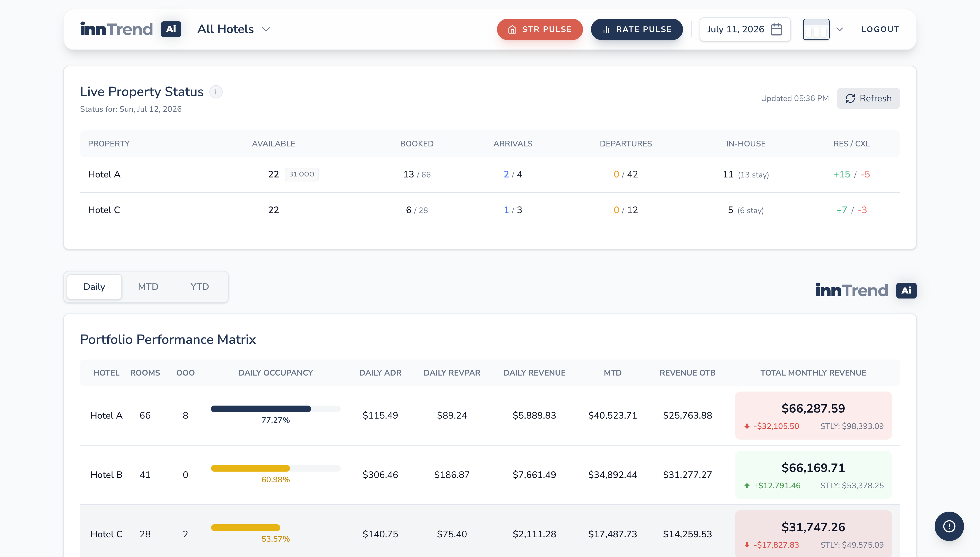The height and width of the screenshot is (557, 980).
Task: Refresh the live property status
Action: pos(868,98)
